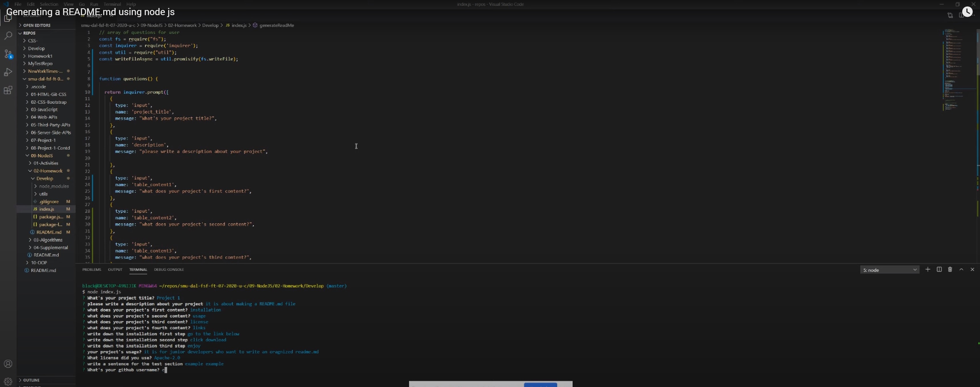Click the generateReadMe breadcrumb
Image resolution: width=980 pixels, height=387 pixels.
pyautogui.click(x=276, y=25)
